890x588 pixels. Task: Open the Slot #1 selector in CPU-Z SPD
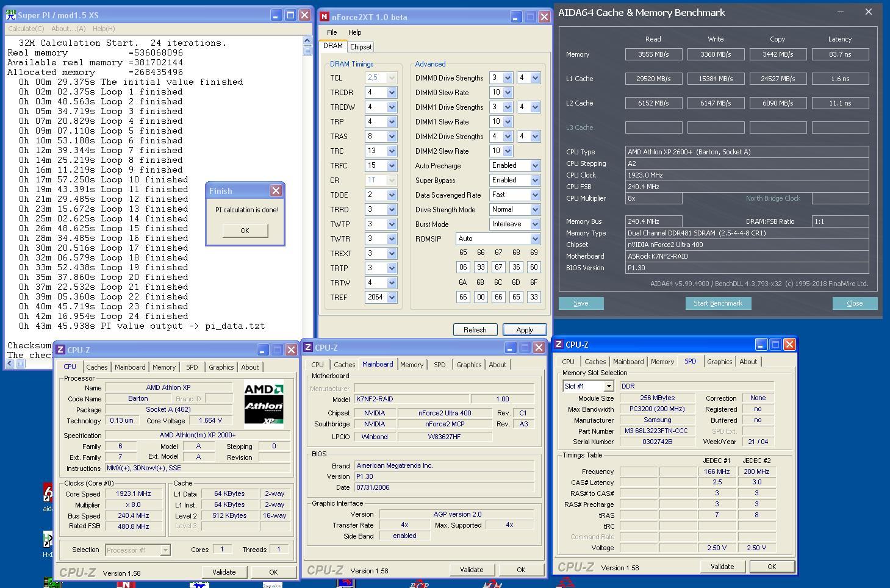(x=608, y=386)
